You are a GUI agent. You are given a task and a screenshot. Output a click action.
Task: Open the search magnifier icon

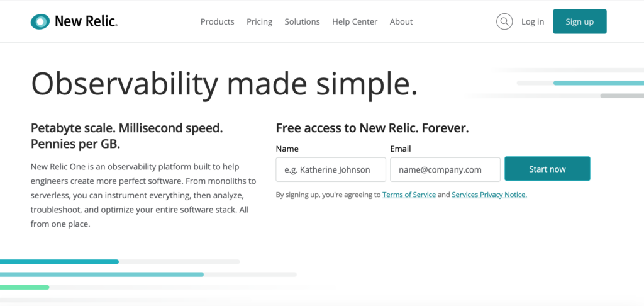504,21
